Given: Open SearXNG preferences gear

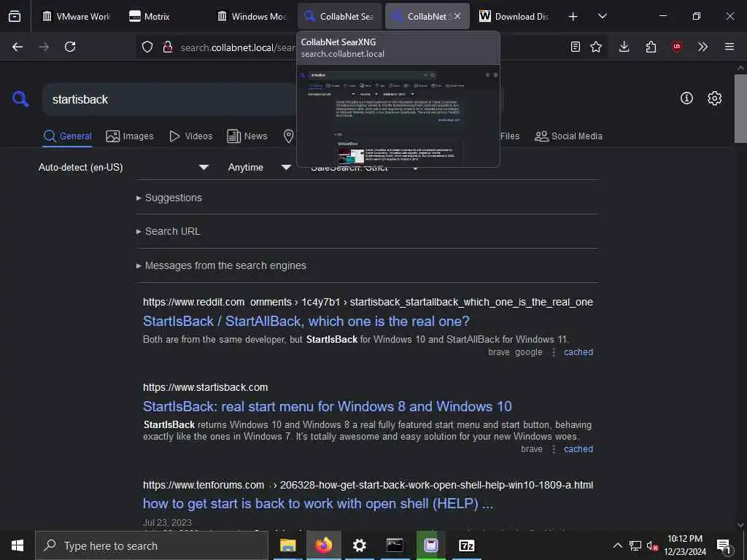Looking at the screenshot, I should click(715, 98).
